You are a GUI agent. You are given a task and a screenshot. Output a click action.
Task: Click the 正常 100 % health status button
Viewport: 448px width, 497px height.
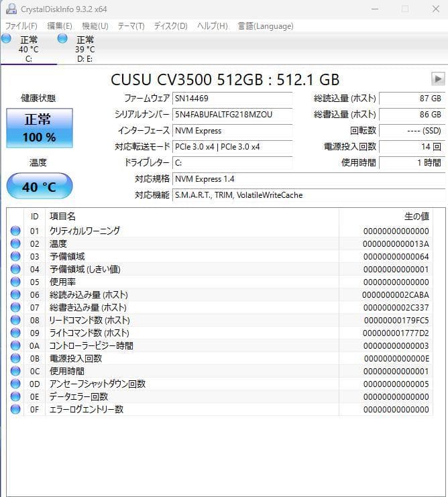[40, 128]
